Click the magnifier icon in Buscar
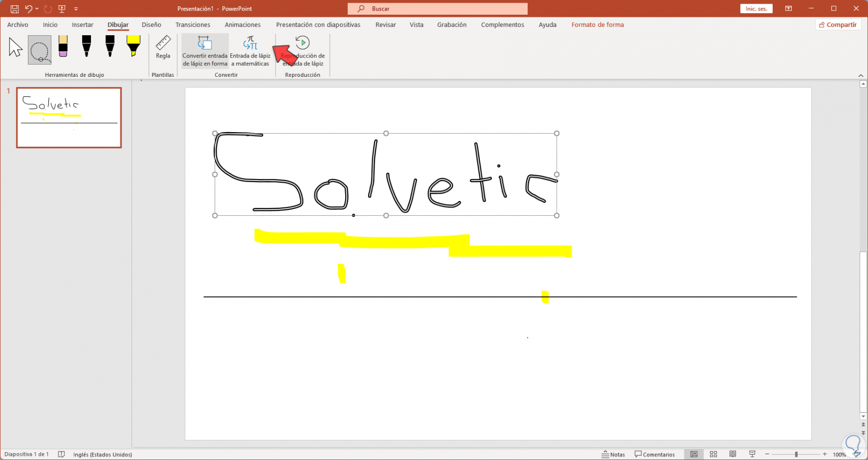This screenshot has width=868, height=460. [x=361, y=9]
